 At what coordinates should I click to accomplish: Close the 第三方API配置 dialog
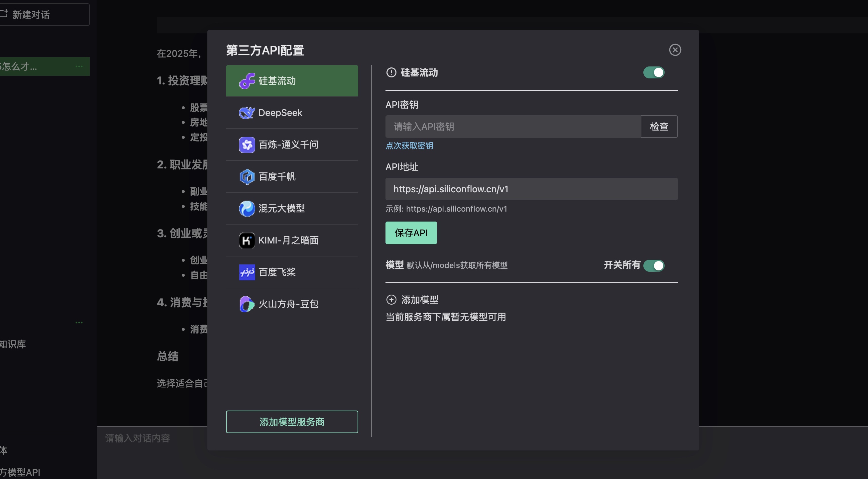[675, 50]
